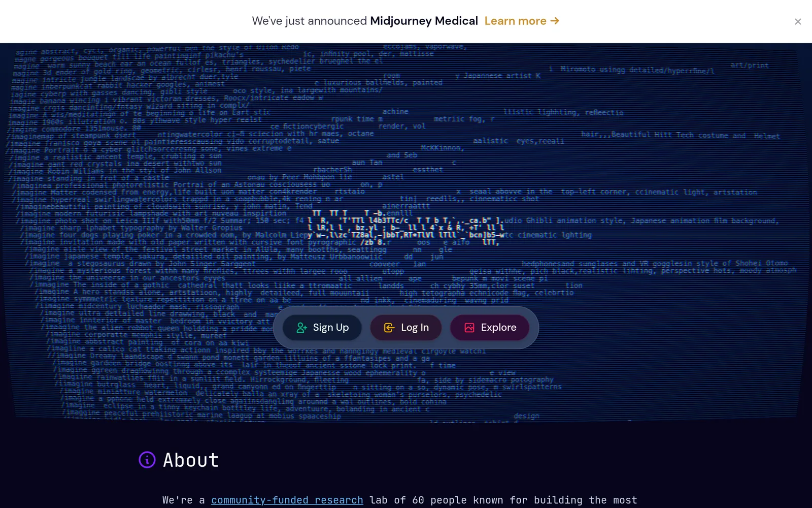Screen dimensions: 812x508
Task: Click the About section heading
Action: pos(191,460)
